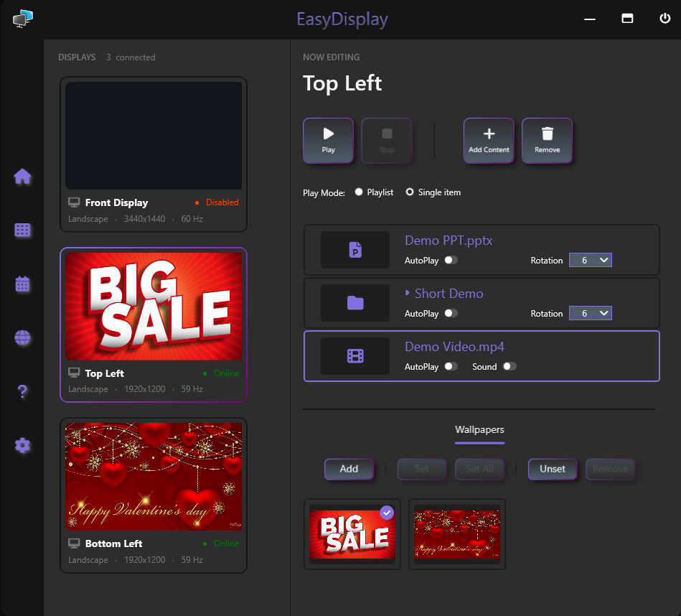The image size is (681, 616).
Task: Click monitor icon beside Top Left
Action: [x=74, y=373]
